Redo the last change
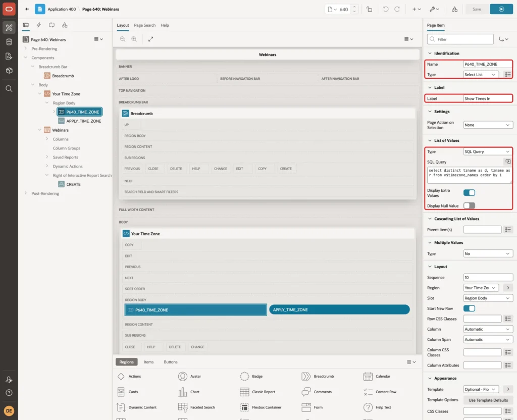The height and width of the screenshot is (420, 517). tap(397, 9)
